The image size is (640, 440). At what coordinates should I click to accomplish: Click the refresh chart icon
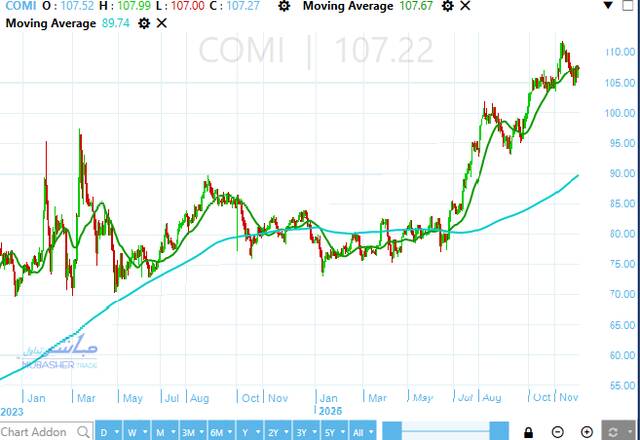click(x=612, y=432)
